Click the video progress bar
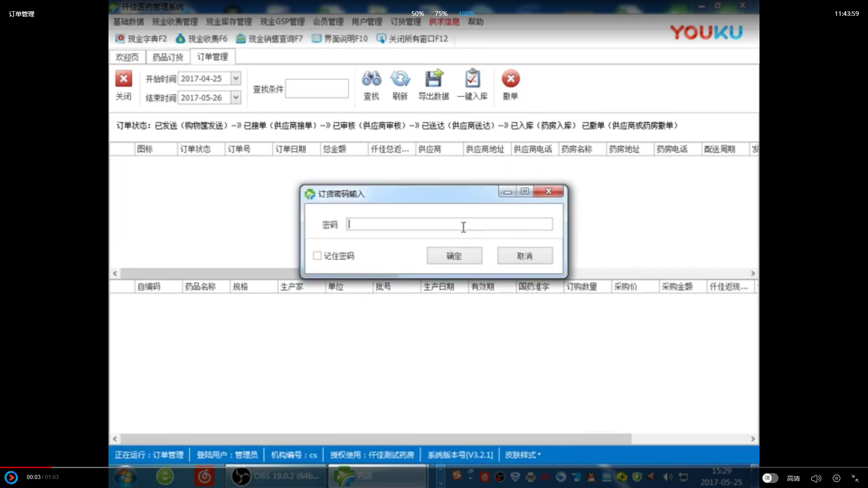The width and height of the screenshot is (868, 488). [434, 467]
